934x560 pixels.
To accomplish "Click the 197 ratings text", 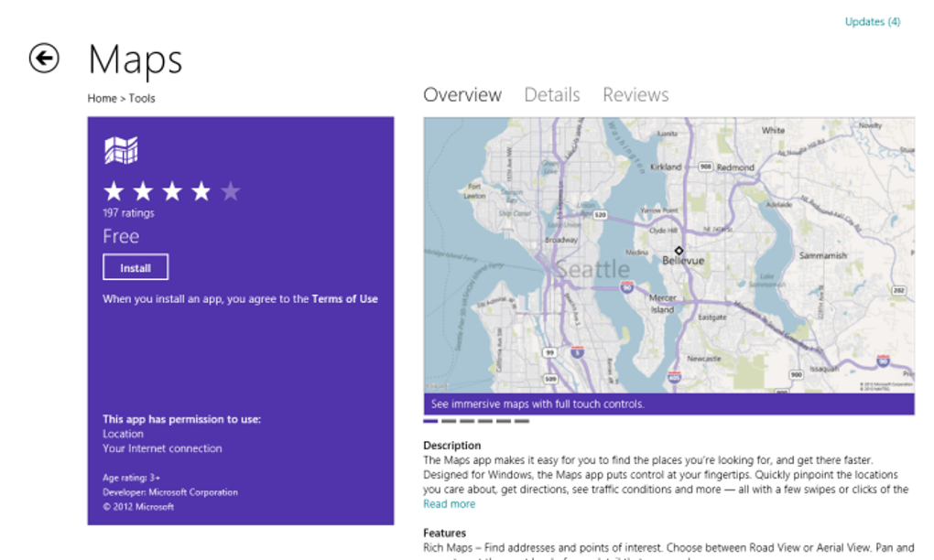I will click(128, 213).
